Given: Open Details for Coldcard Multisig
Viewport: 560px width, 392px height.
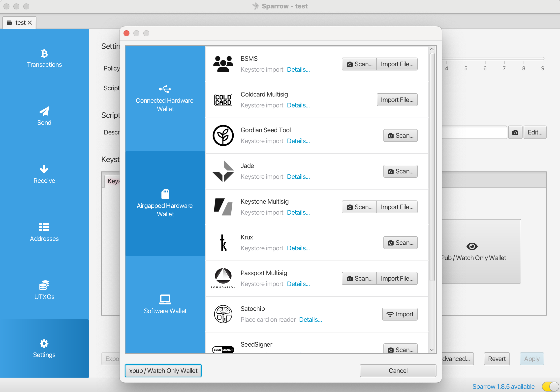Looking at the screenshot, I should 298,105.
